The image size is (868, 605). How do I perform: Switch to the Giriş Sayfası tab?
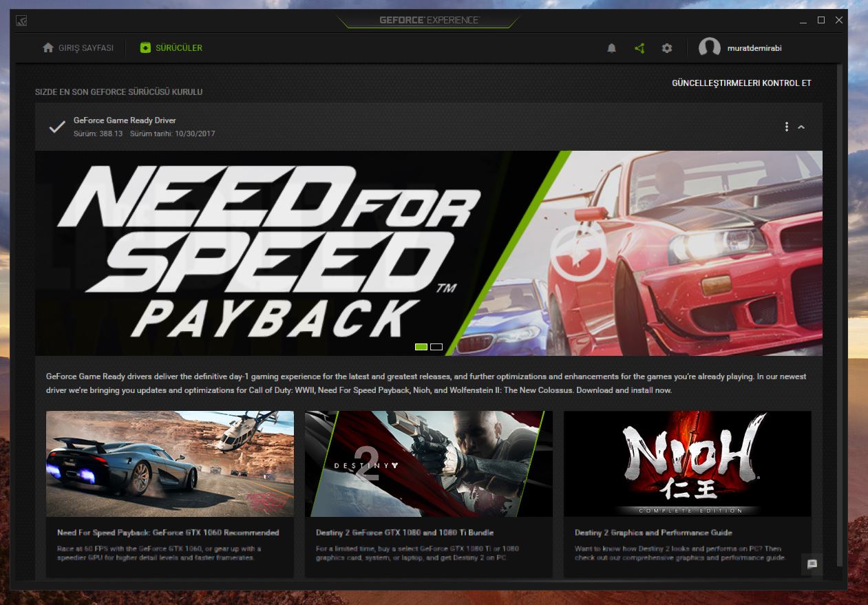coord(78,48)
